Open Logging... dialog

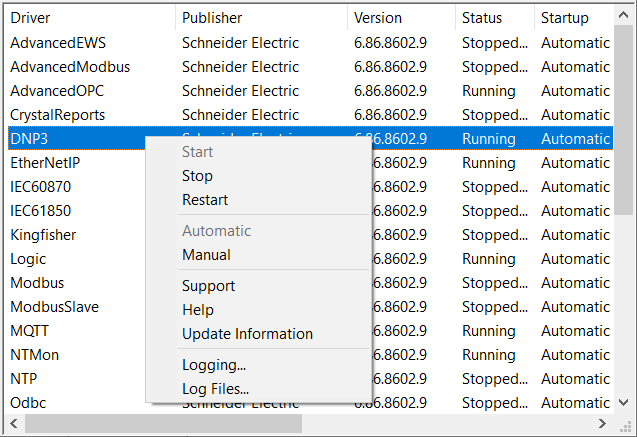214,365
